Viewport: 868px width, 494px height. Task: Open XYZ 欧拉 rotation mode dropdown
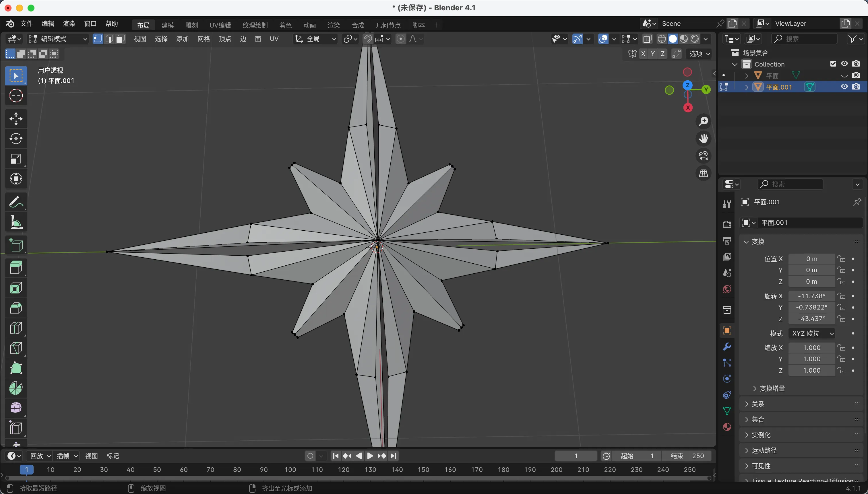click(812, 334)
